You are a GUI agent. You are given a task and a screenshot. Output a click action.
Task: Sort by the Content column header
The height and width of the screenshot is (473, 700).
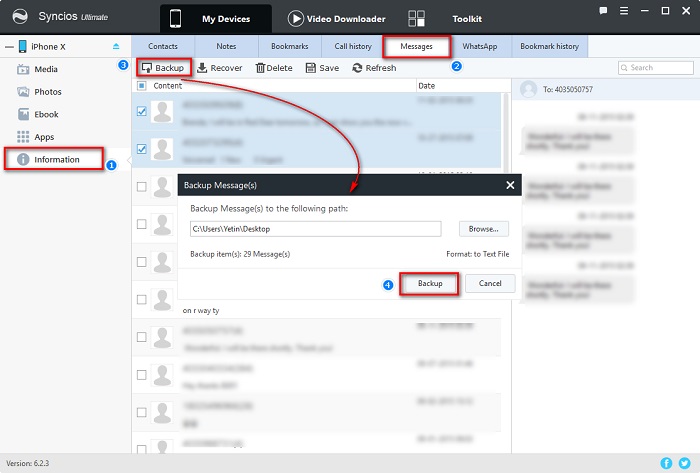pyautogui.click(x=167, y=86)
